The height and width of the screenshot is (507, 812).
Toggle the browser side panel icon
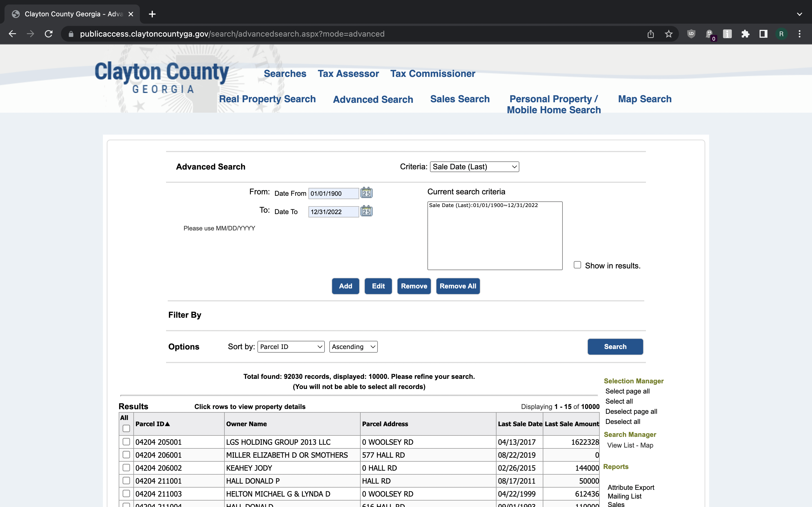(x=763, y=34)
